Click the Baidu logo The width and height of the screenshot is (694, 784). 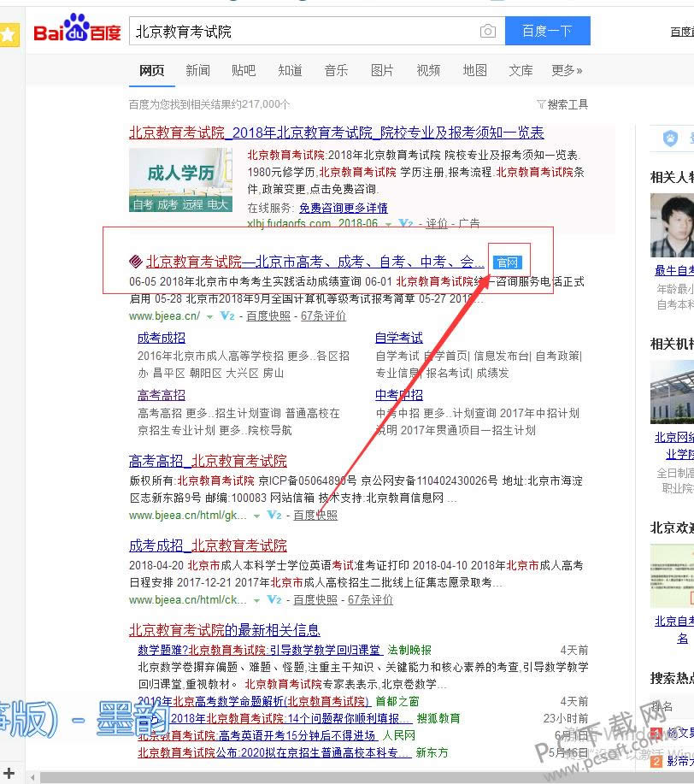coord(77,28)
